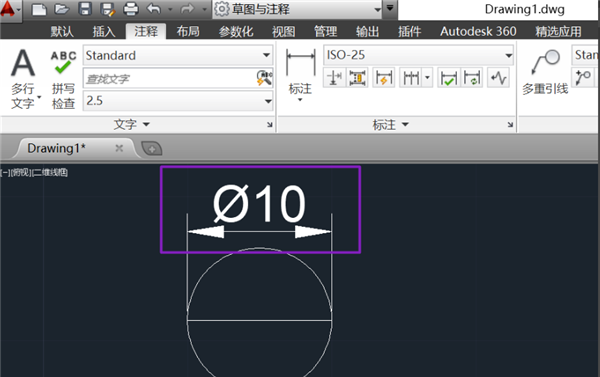The image size is (600, 377).
Task: Click the dimension inspection checkmark icon
Action: click(x=448, y=78)
